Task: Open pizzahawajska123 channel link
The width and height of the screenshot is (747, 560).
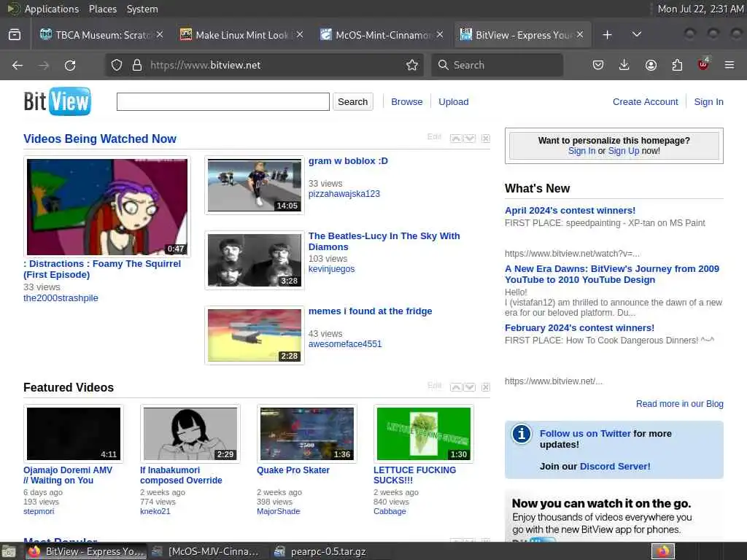Action: pyautogui.click(x=344, y=194)
